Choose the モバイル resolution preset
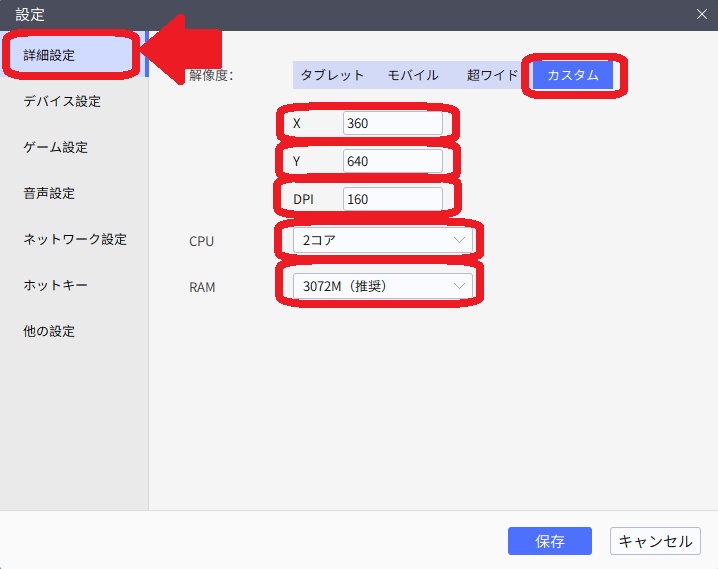 click(x=413, y=75)
